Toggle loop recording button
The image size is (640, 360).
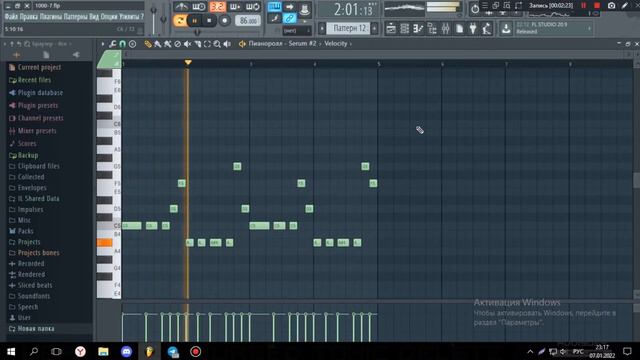pyautogui.click(x=253, y=7)
